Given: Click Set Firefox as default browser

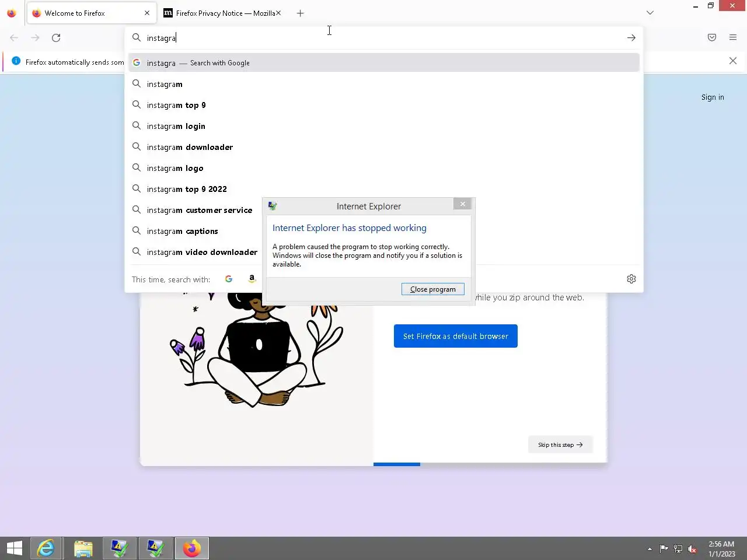Looking at the screenshot, I should [456, 336].
